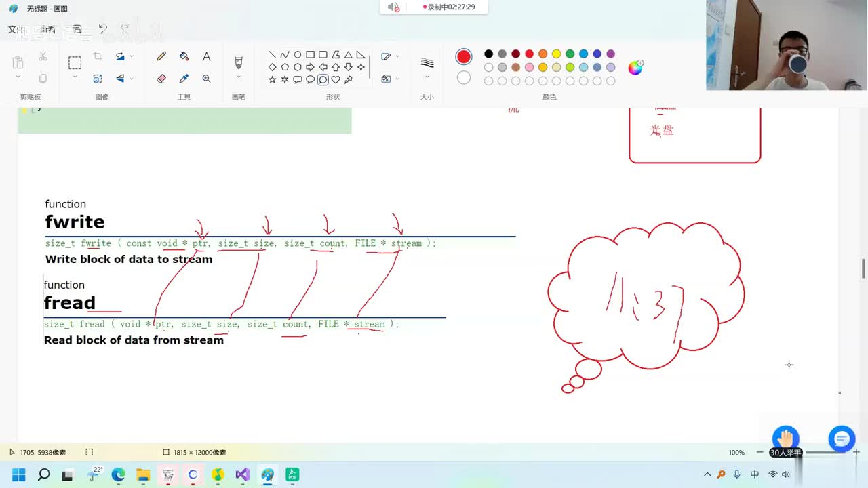Image resolution: width=868 pixels, height=488 pixels.
Task: Click the Undo arrow in title toolbar
Action: [102, 28]
